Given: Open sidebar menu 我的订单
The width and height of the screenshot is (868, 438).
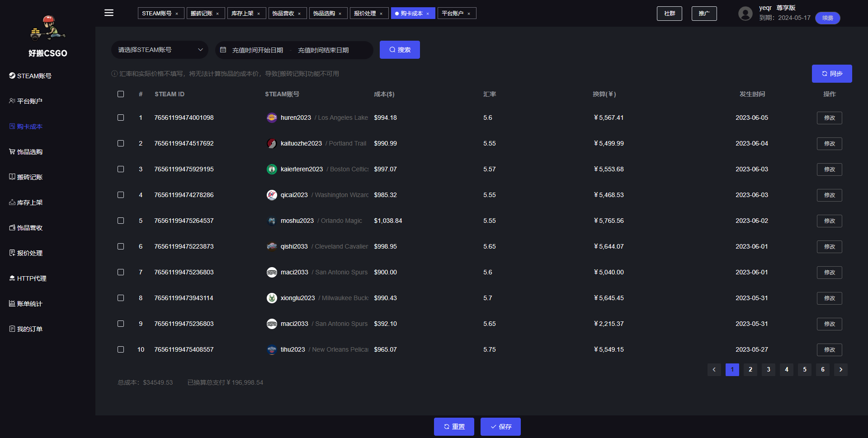Looking at the screenshot, I should 26,329.
